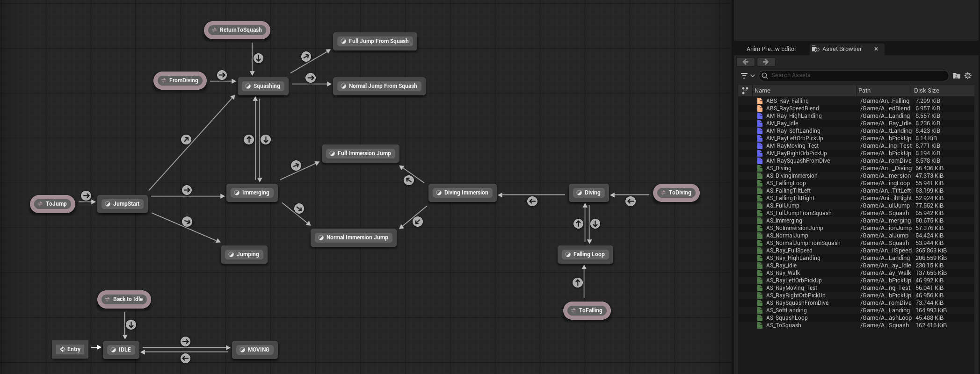Viewport: 980px width, 374px height.
Task: Click the transition icon between ToJump and JumpStart
Action: (86, 195)
